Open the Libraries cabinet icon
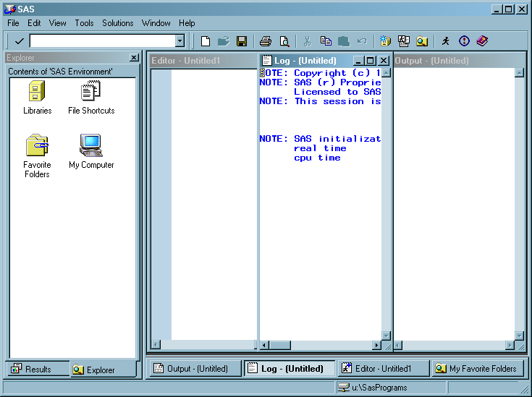This screenshot has height=397, width=532. (x=37, y=91)
